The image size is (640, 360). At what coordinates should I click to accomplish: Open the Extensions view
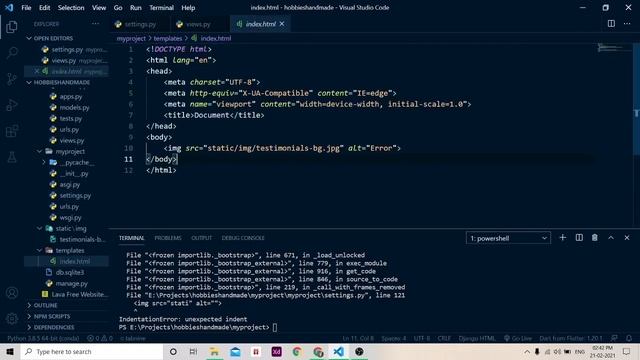12,131
